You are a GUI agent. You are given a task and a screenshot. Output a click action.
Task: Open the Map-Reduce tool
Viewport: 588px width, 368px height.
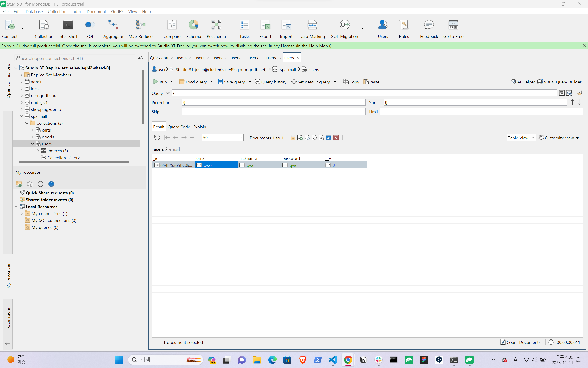tap(140, 29)
